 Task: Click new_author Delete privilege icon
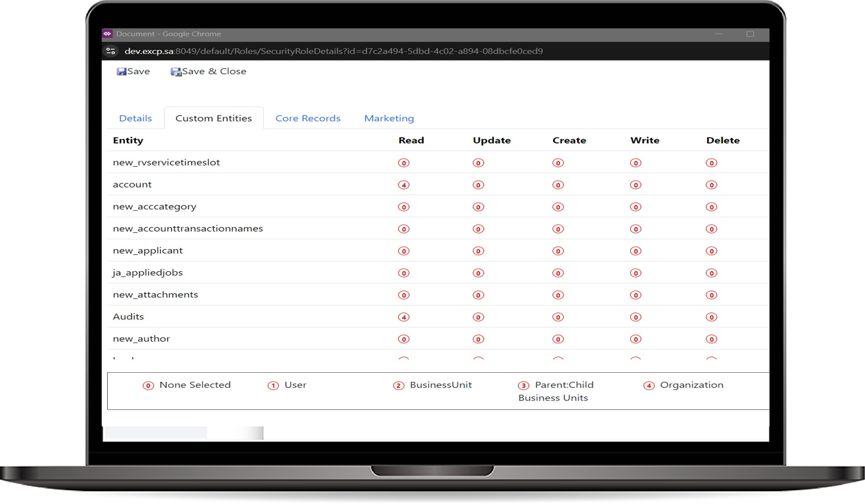[711, 339]
